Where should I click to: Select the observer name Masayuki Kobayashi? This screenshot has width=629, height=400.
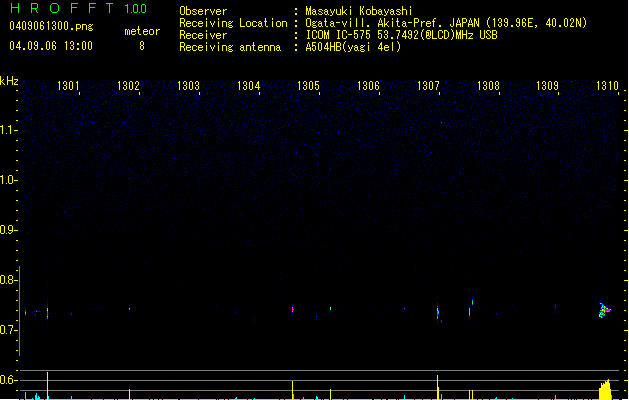pyautogui.click(x=359, y=11)
